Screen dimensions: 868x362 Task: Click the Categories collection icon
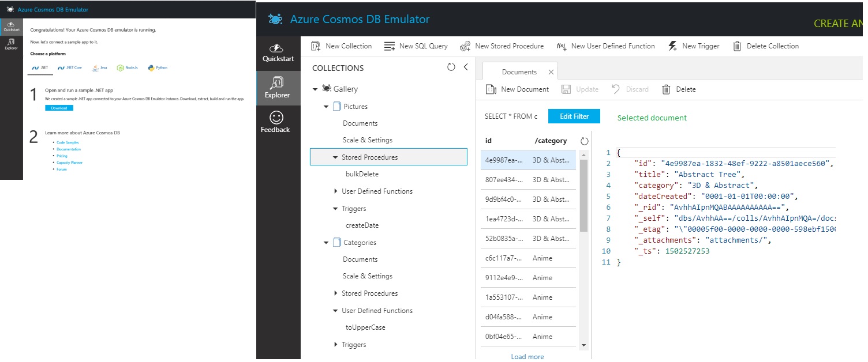tap(337, 243)
